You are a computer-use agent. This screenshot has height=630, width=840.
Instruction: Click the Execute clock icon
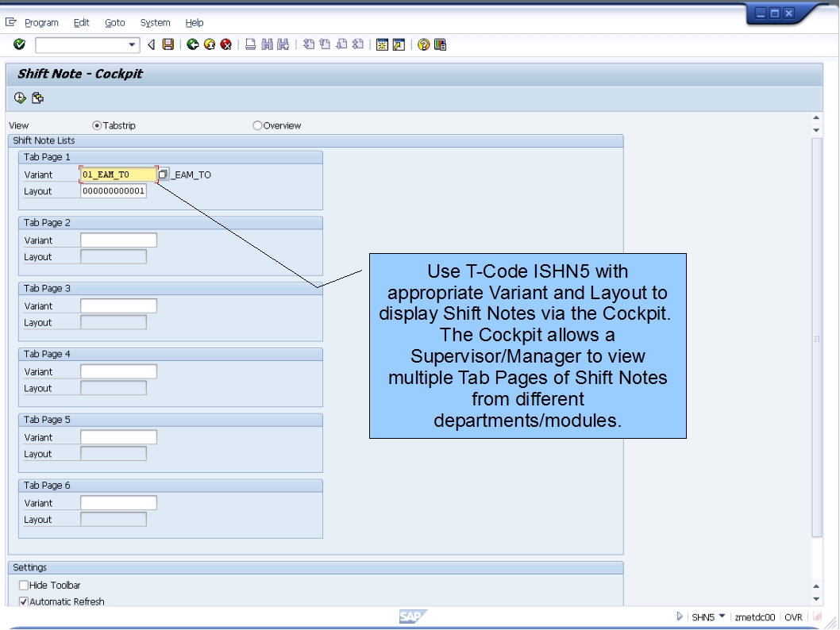[x=20, y=98]
